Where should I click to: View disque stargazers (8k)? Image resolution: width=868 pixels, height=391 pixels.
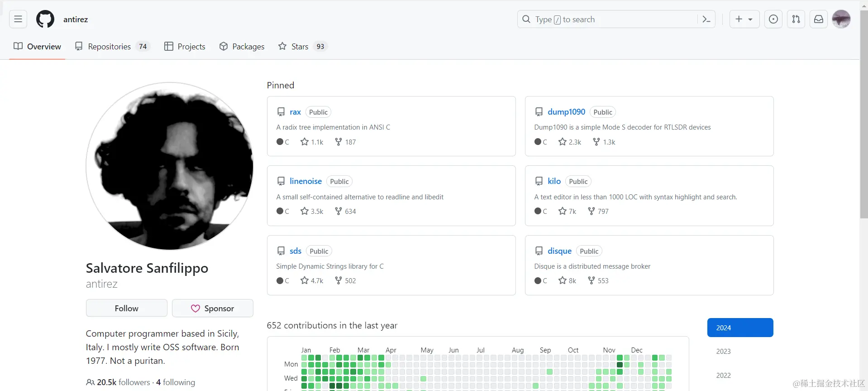coord(567,280)
